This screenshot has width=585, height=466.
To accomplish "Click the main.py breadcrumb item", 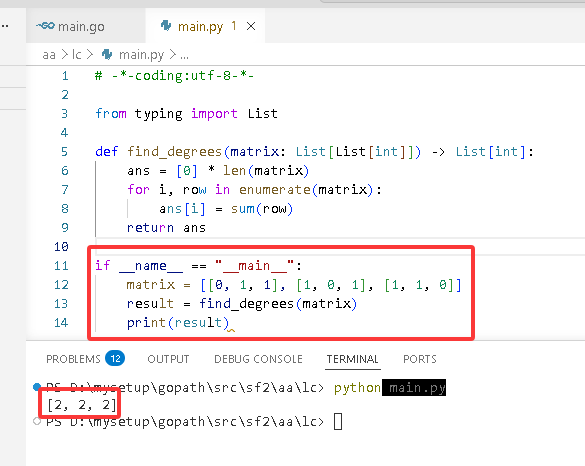I will tap(141, 55).
